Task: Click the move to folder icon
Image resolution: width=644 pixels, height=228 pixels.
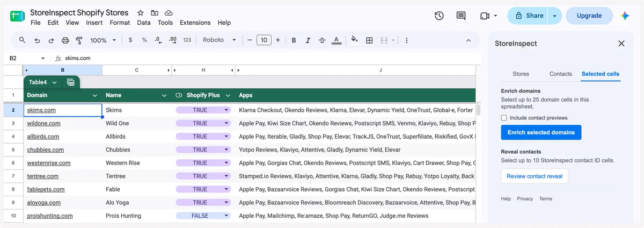Action: tap(155, 13)
